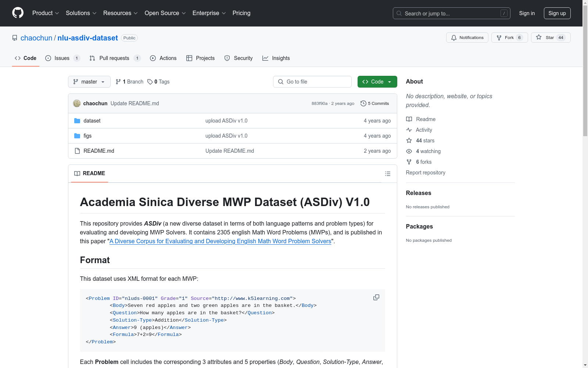
Task: Click the tag icon next to 0 Tags
Action: tap(150, 82)
